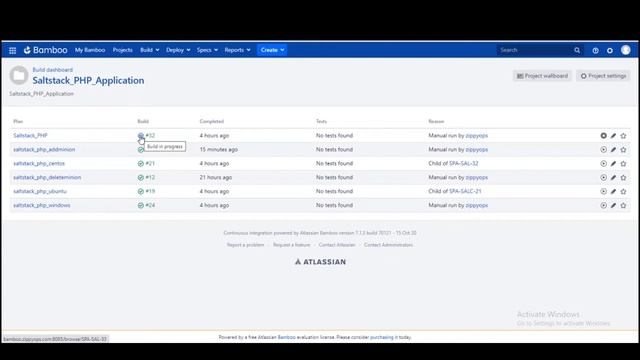Viewport: 640px width, 360px height.
Task: Expand the Reports dropdown menu
Action: 237,50
